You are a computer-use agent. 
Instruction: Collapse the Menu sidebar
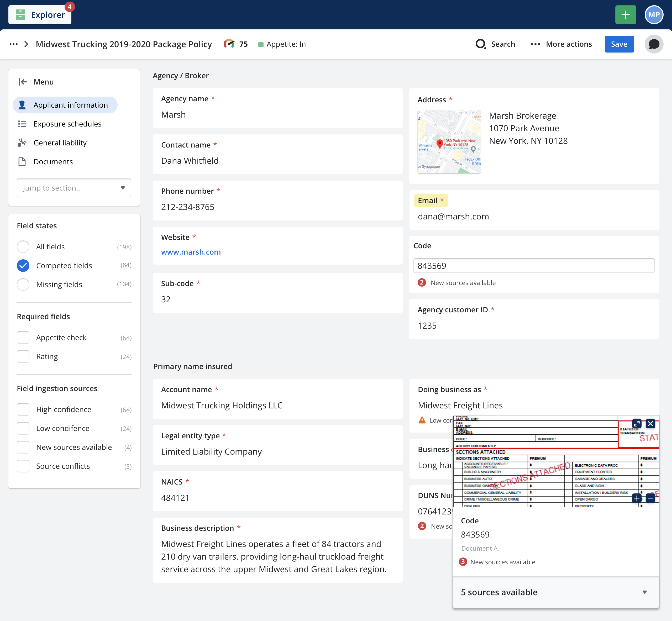[23, 82]
